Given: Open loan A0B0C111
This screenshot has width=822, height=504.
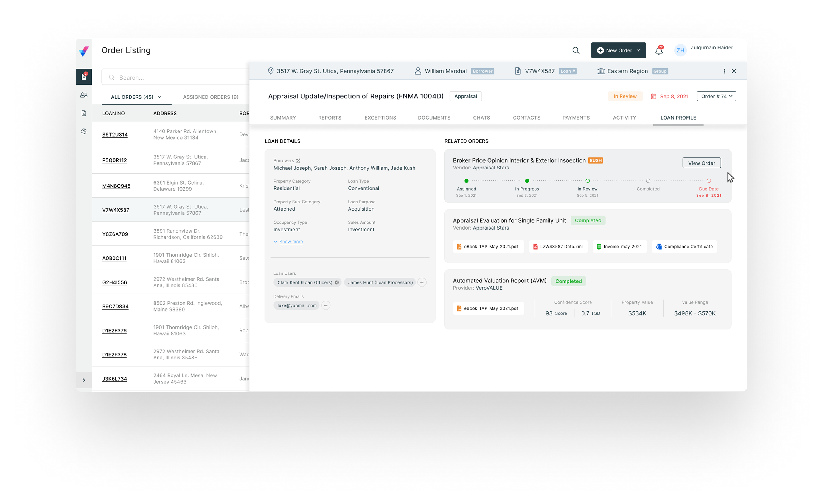Looking at the screenshot, I should tap(114, 258).
